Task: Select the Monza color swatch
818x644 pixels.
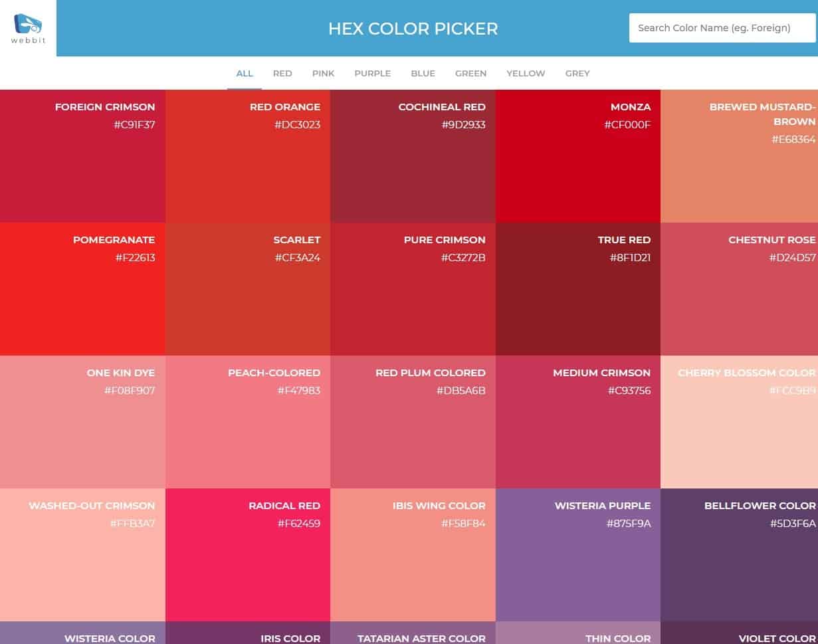Action: coord(577,154)
